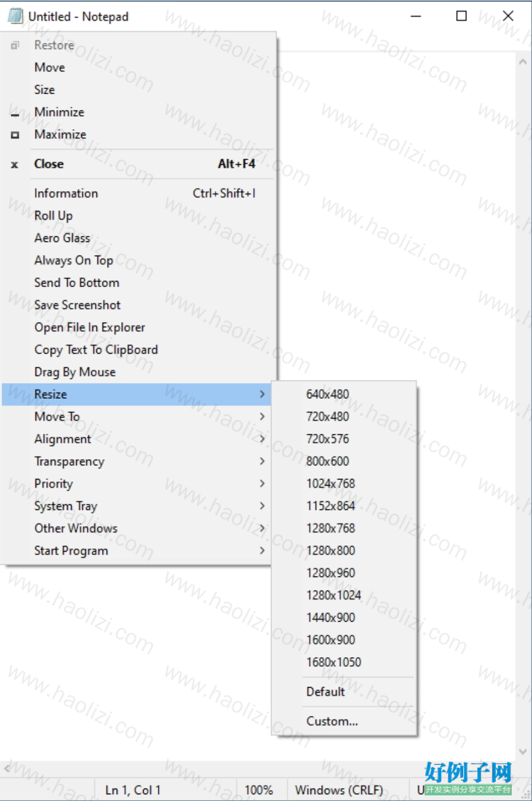Pick 1680x1050 window size
Image resolution: width=532 pixels, height=801 pixels.
coord(344,662)
